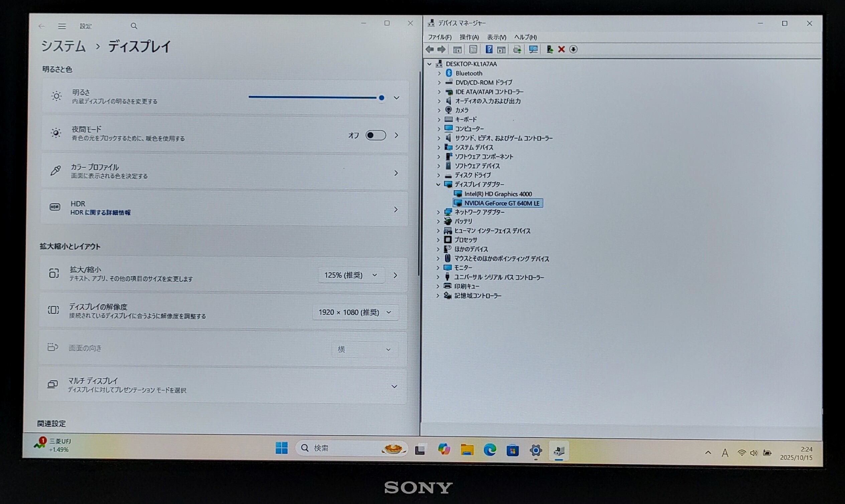845x504 pixels.
Task: Click the update device driver toolbar icon
Action: (x=549, y=49)
